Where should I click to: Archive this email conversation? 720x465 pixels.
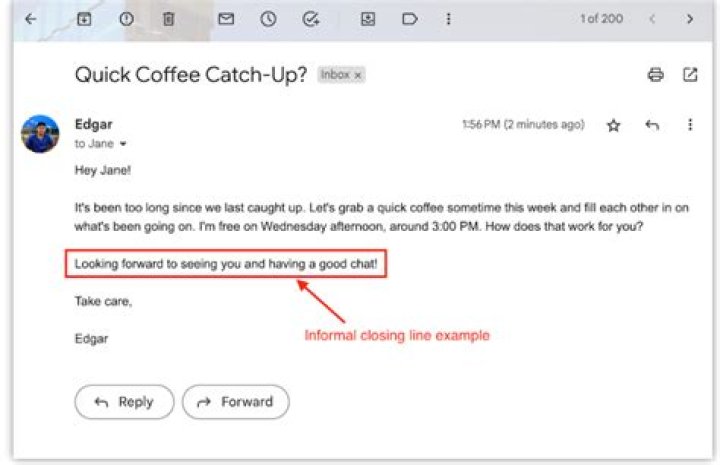click(85, 19)
